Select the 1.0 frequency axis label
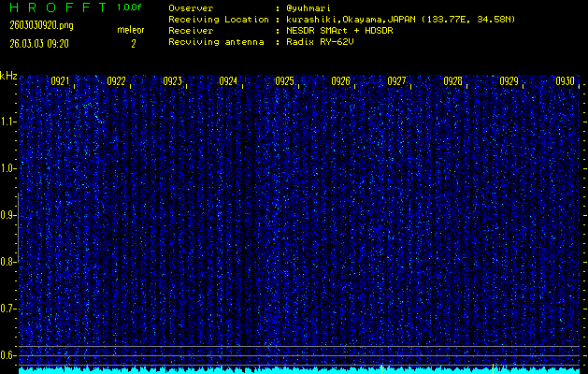The image size is (588, 374). point(8,168)
